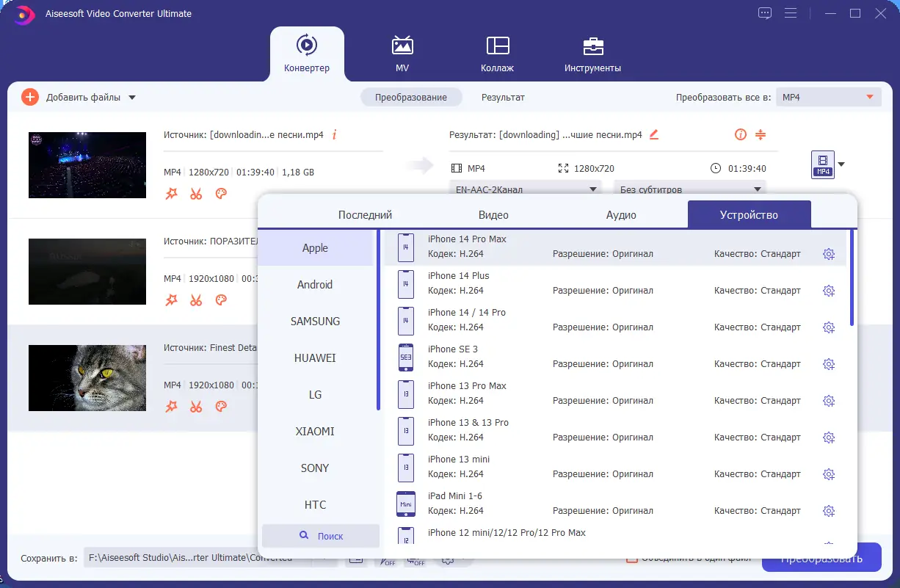Click the palette icon for first video
The width and height of the screenshot is (900, 588).
pos(221,194)
